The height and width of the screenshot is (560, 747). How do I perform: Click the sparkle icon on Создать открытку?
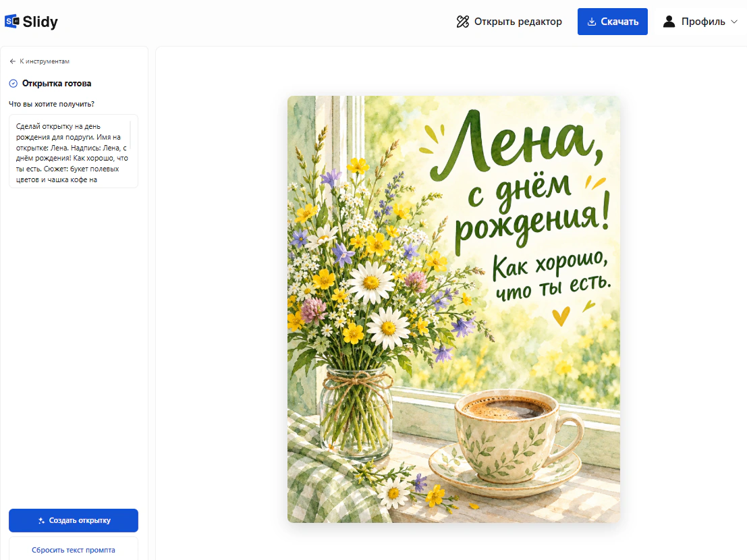click(x=41, y=520)
